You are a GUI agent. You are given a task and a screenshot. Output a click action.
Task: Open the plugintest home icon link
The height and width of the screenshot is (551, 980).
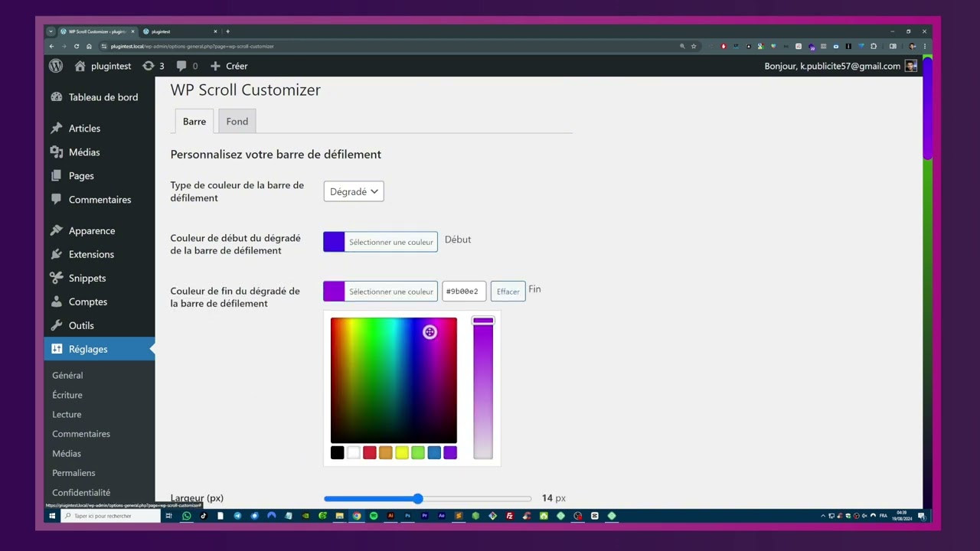pyautogui.click(x=80, y=66)
